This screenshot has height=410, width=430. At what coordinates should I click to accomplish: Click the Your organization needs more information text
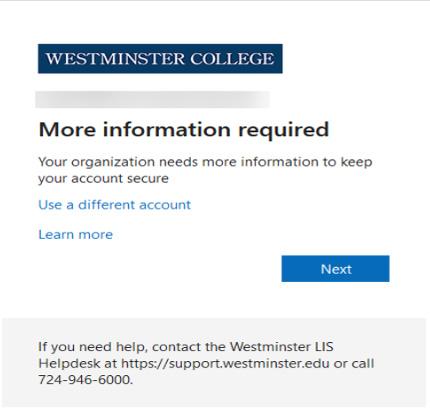point(205,162)
